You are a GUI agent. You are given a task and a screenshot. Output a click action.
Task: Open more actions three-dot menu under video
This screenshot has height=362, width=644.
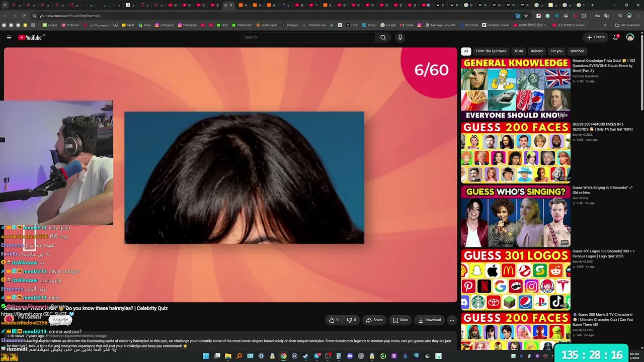click(452, 320)
